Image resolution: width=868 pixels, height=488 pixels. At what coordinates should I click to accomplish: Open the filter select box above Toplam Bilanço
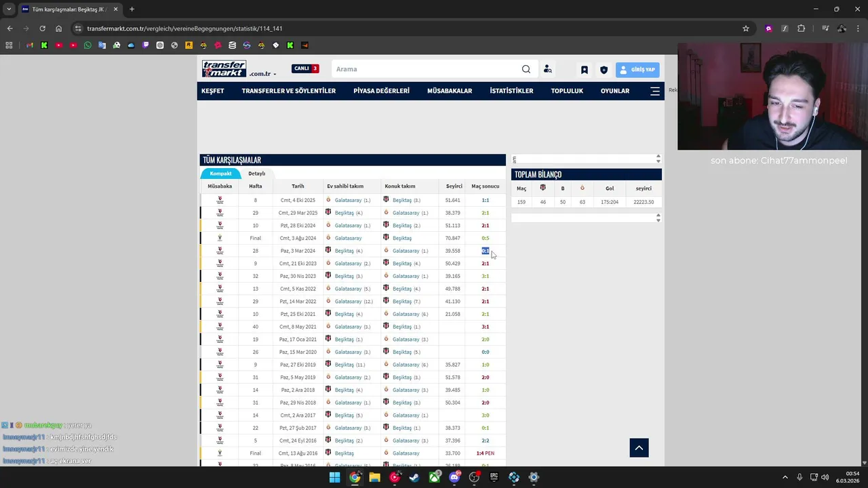[x=586, y=159]
